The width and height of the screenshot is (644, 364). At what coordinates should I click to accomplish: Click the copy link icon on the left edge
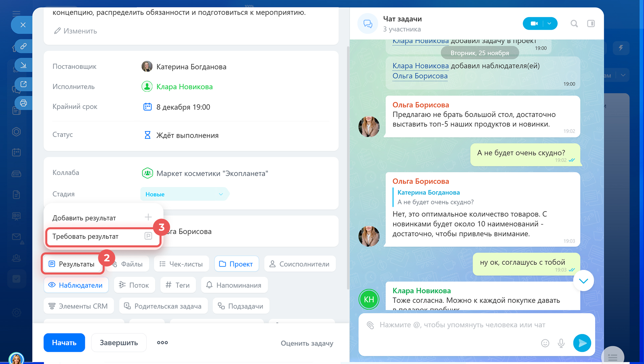(23, 46)
